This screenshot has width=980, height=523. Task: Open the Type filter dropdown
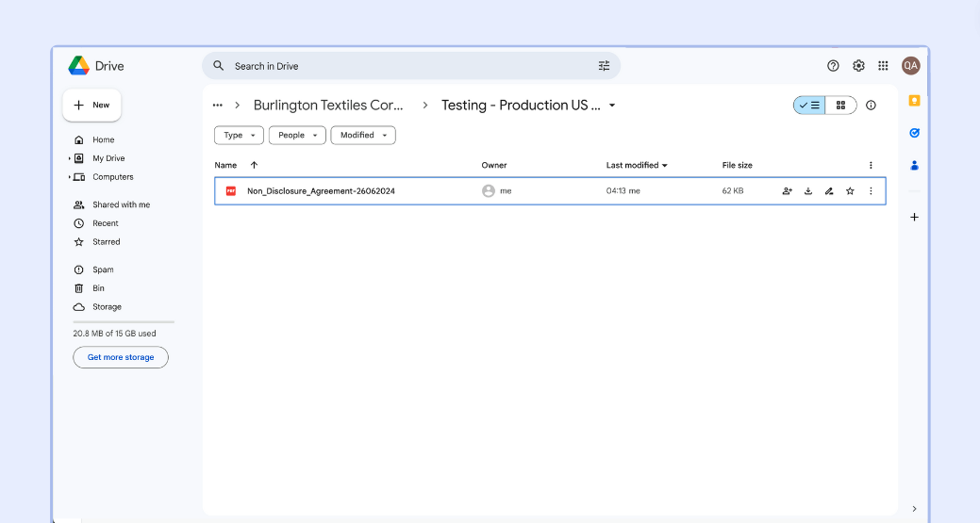click(239, 136)
